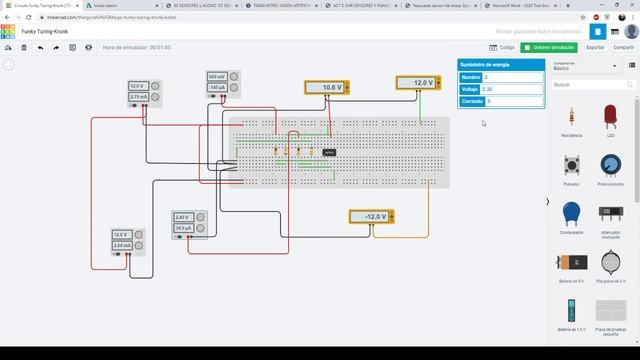Toggle components list view icon
The width and height of the screenshot is (640, 360).
632,65
